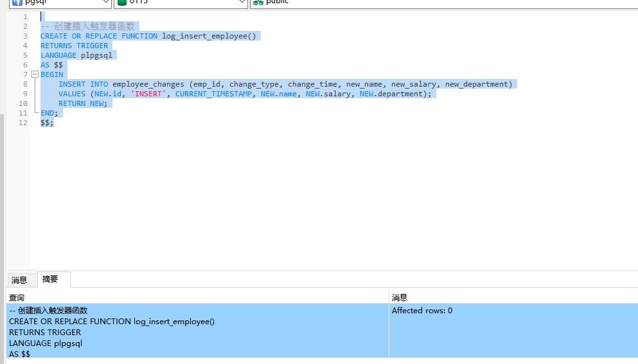
Task: Click the 'INSERT' string literal in code
Action: click(x=148, y=94)
